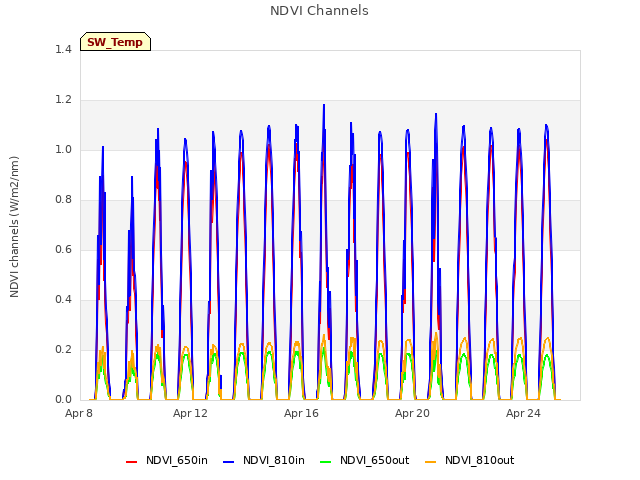Toggle the NDVI_650in legend entry
Screen dimensions: 640x480
click(167, 460)
